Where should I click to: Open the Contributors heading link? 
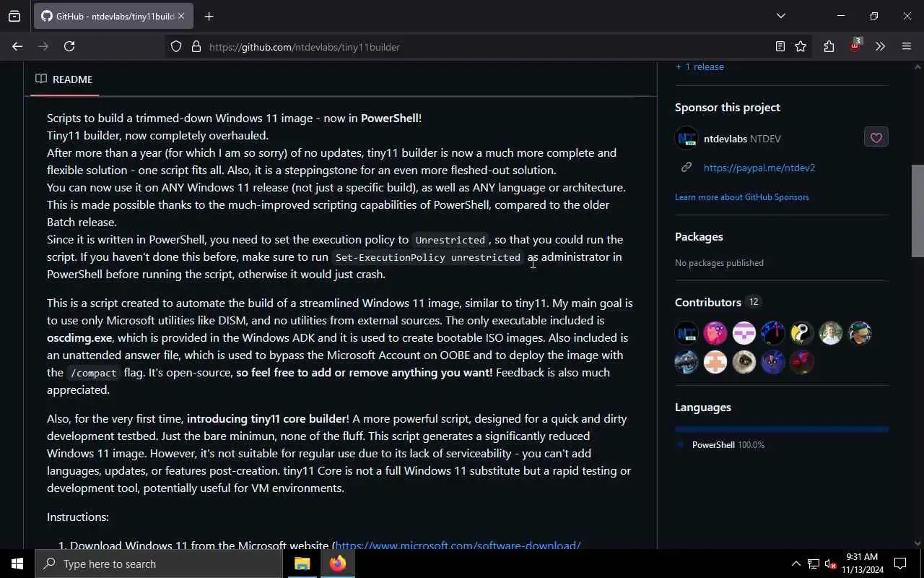(x=718, y=302)
